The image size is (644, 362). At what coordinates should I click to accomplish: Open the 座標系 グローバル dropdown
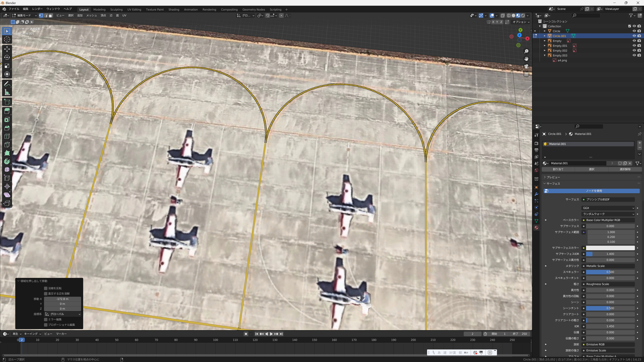63,314
